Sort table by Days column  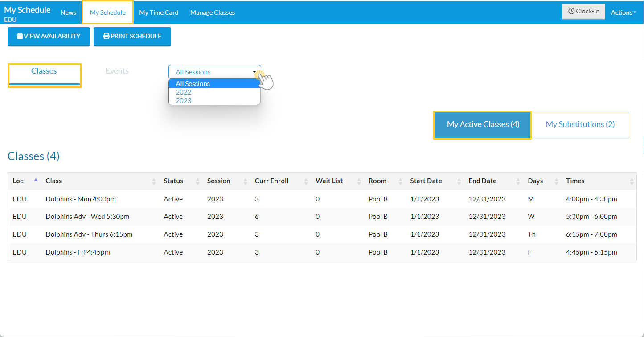pyautogui.click(x=542, y=181)
